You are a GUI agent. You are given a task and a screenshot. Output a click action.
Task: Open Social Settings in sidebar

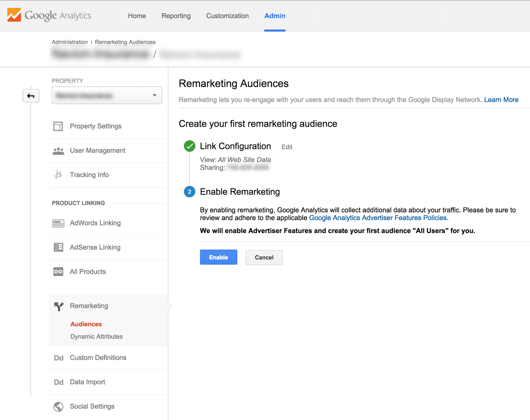(92, 406)
